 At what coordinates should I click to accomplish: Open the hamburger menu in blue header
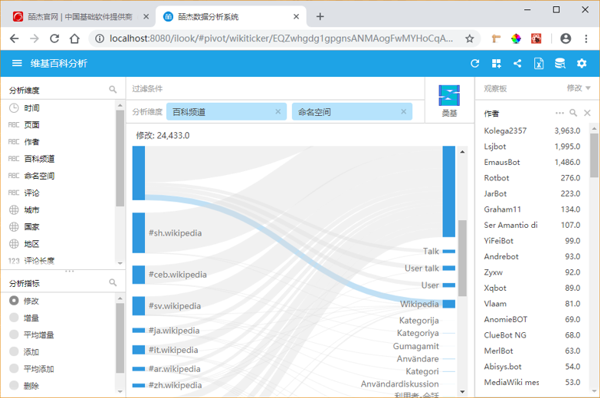[x=17, y=63]
